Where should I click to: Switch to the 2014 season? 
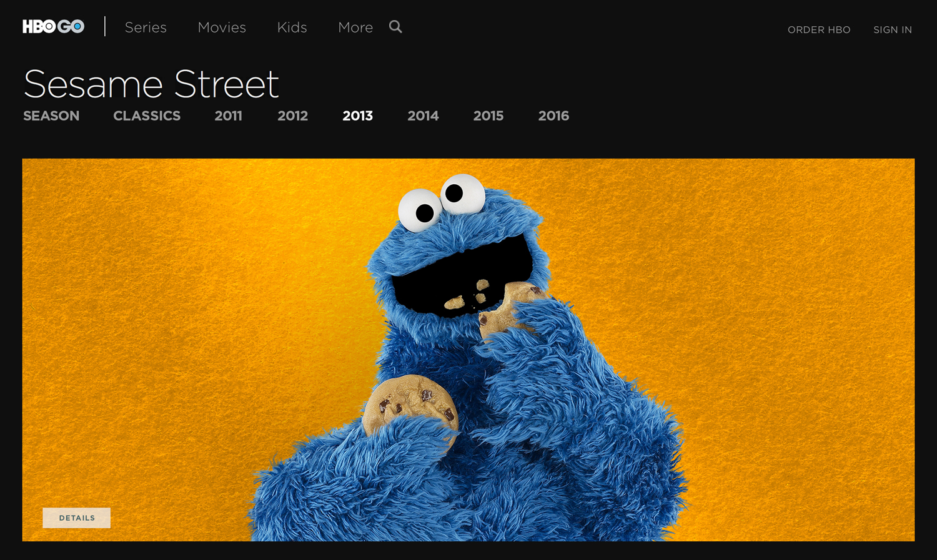point(423,115)
